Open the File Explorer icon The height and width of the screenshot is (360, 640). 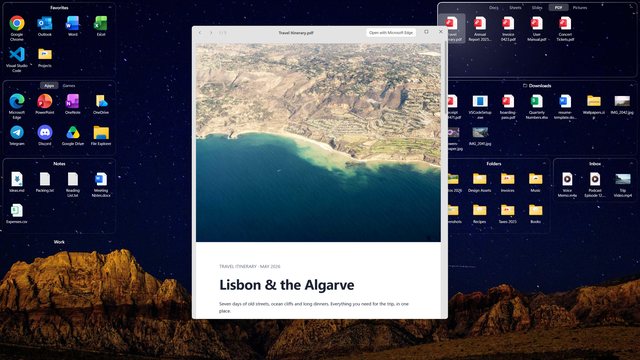[101, 133]
